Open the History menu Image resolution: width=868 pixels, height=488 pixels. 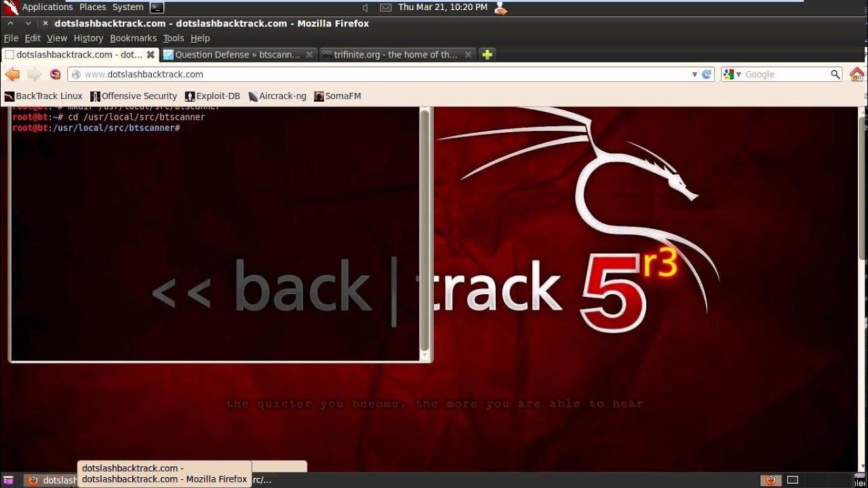coord(88,39)
